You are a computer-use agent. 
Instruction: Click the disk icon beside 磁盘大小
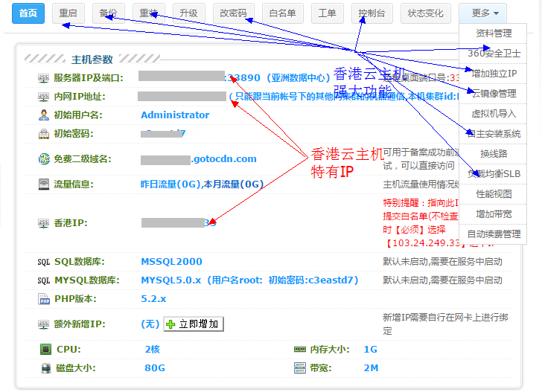point(45,368)
